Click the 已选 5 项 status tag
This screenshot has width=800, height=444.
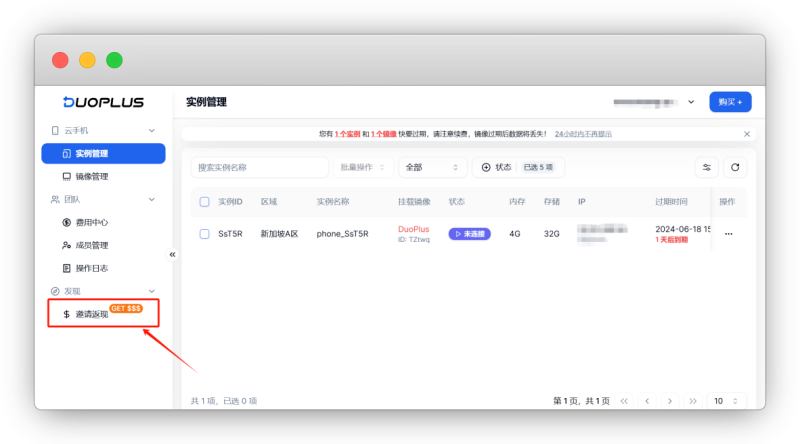point(538,167)
